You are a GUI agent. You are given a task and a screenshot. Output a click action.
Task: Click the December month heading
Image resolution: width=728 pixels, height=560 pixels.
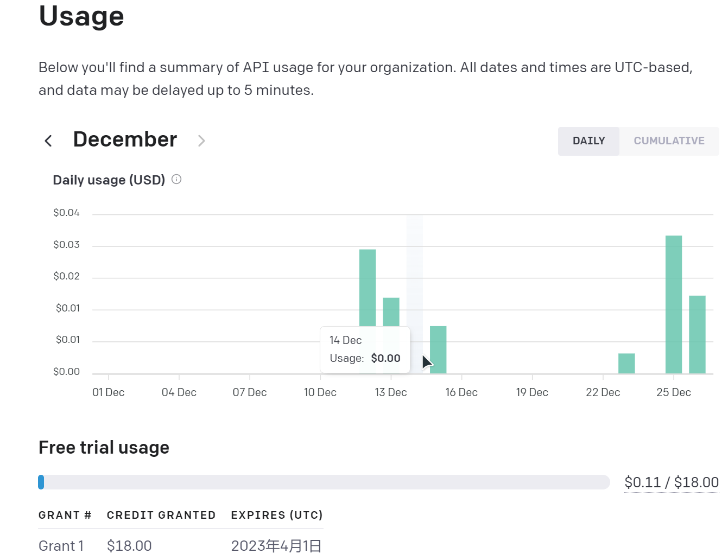click(x=125, y=139)
